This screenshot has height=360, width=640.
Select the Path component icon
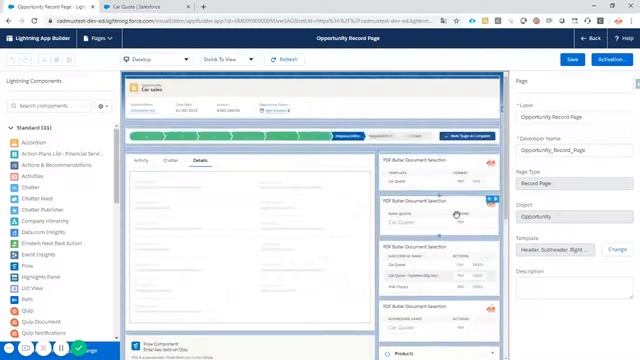pos(14,300)
